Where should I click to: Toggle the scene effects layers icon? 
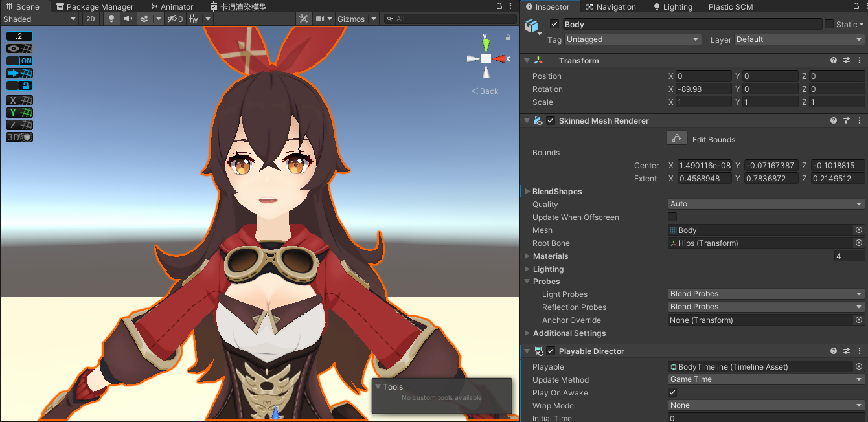145,19
